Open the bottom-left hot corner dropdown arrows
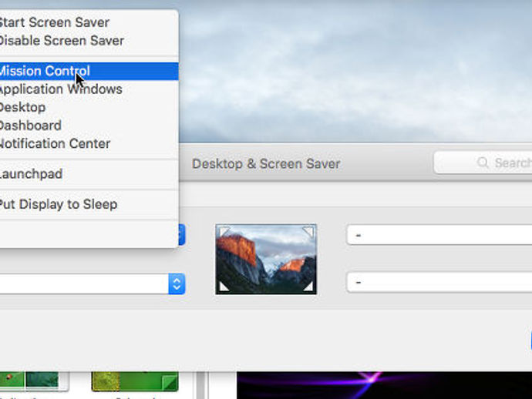 [x=177, y=283]
